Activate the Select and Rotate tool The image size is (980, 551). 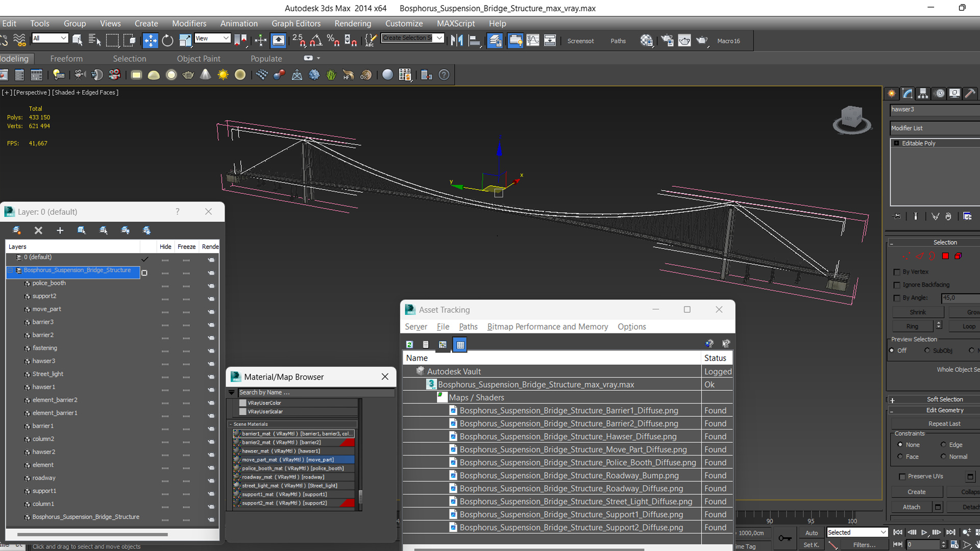click(167, 40)
